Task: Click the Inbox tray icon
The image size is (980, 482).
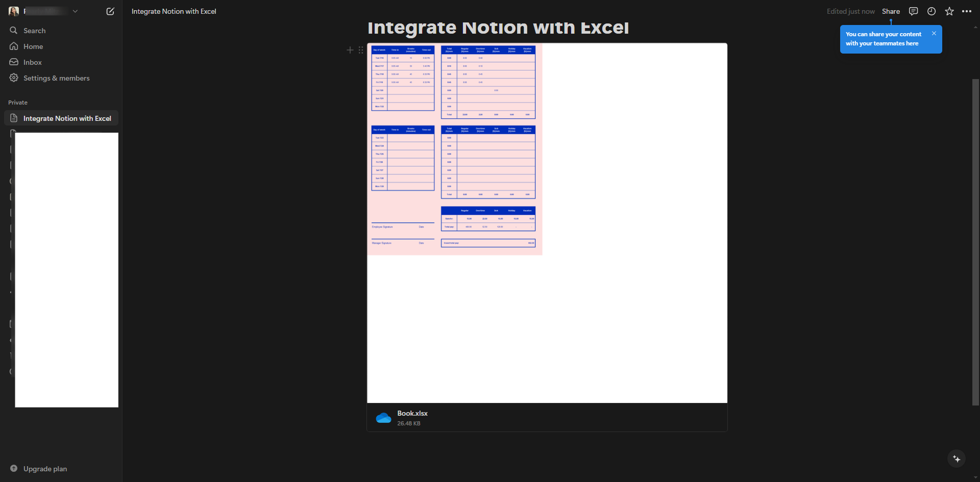Action: tap(14, 62)
